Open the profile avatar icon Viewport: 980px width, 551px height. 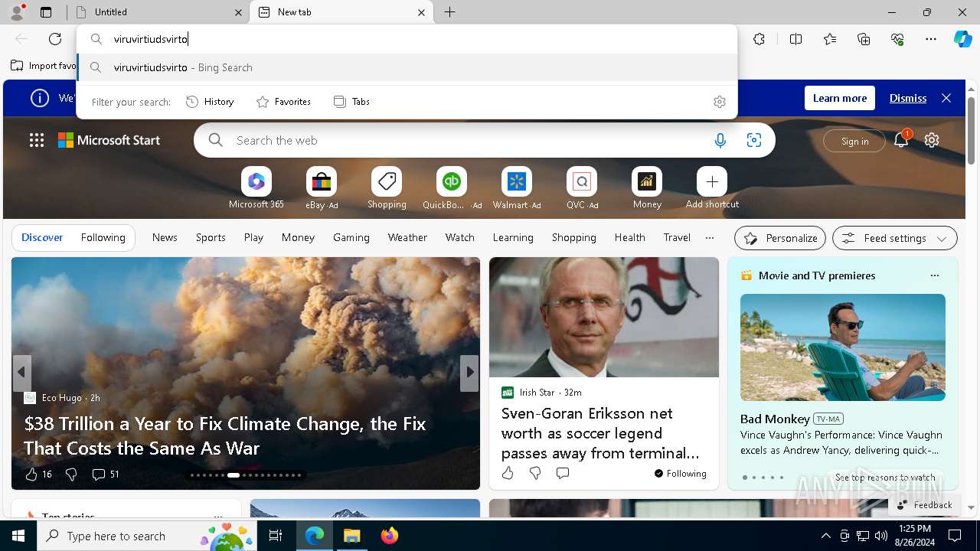click(x=17, y=11)
